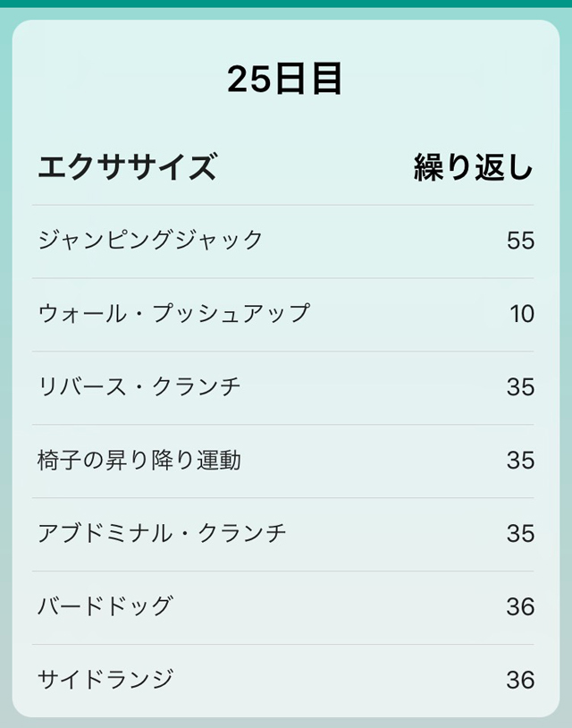Select 椅子の昇り降り運動 exercise
The width and height of the screenshot is (572, 728).
[139, 460]
